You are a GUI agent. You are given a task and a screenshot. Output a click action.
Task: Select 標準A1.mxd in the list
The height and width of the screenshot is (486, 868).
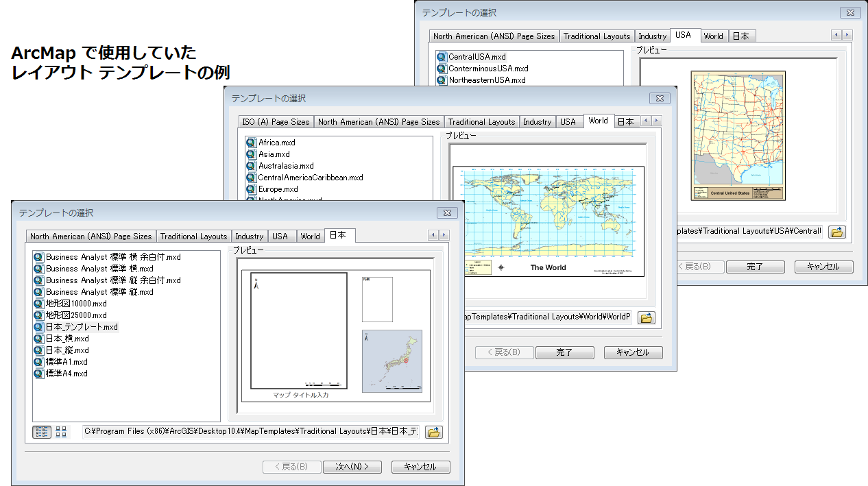click(x=67, y=362)
